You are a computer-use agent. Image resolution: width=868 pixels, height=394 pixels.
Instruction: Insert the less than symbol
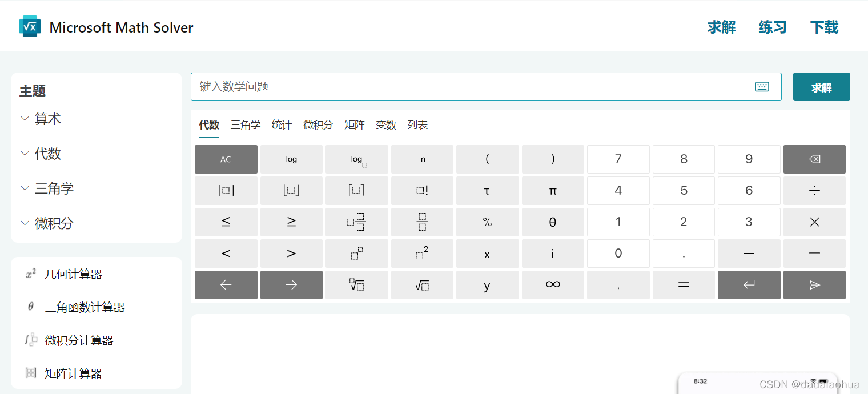click(x=226, y=254)
